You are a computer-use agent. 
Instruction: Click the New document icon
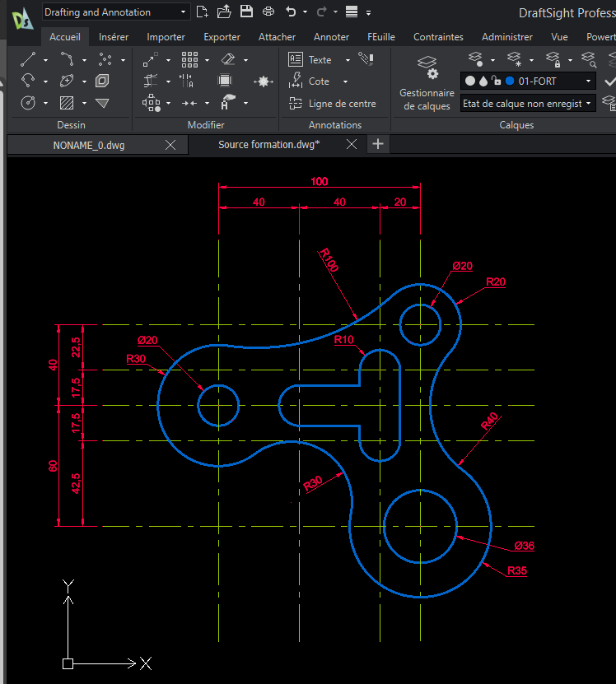coord(202,12)
